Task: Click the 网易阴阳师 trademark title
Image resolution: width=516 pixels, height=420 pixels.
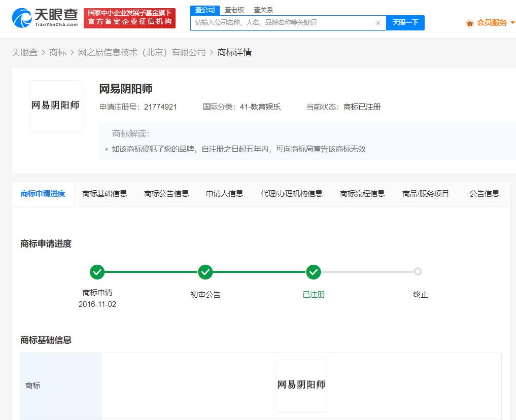Action: tap(126, 89)
